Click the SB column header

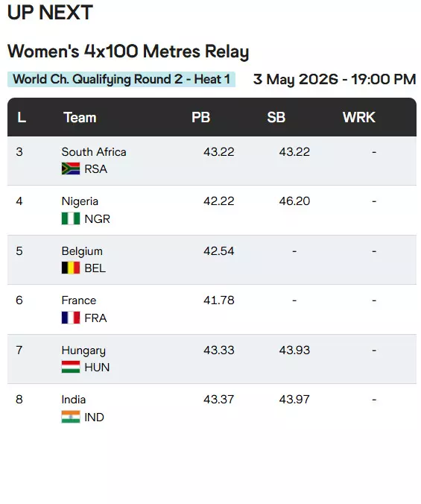[276, 117]
